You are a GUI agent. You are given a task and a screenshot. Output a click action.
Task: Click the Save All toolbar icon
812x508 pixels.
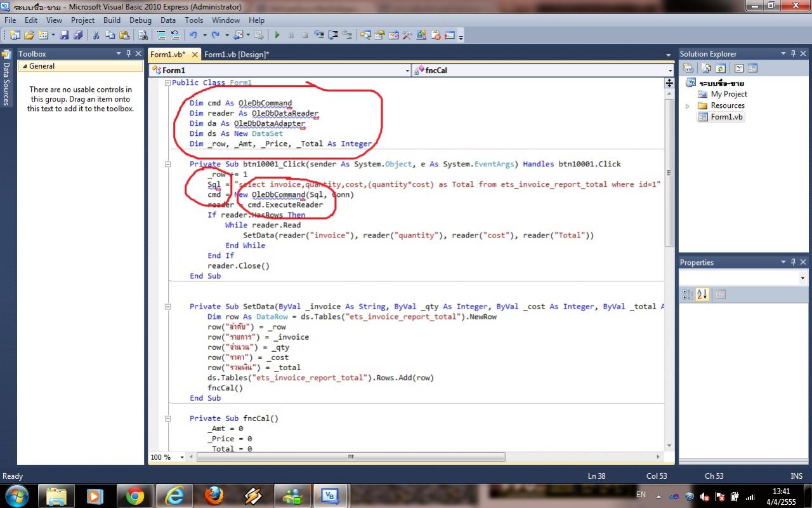click(77, 36)
